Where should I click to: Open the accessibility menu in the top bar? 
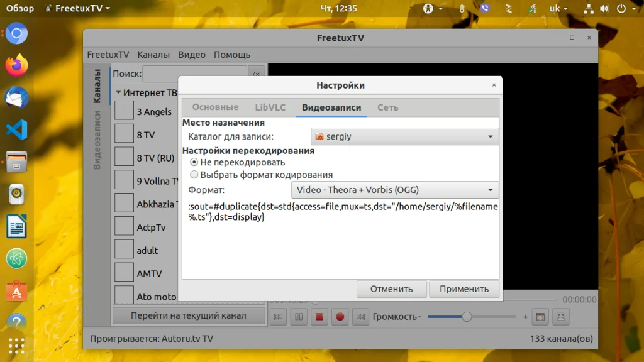click(433, 8)
